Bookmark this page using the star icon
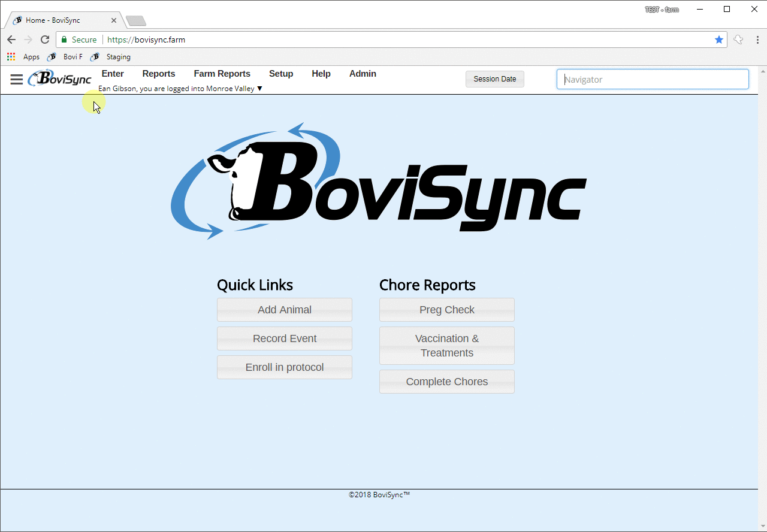Viewport: 767px width, 532px height. coord(719,40)
